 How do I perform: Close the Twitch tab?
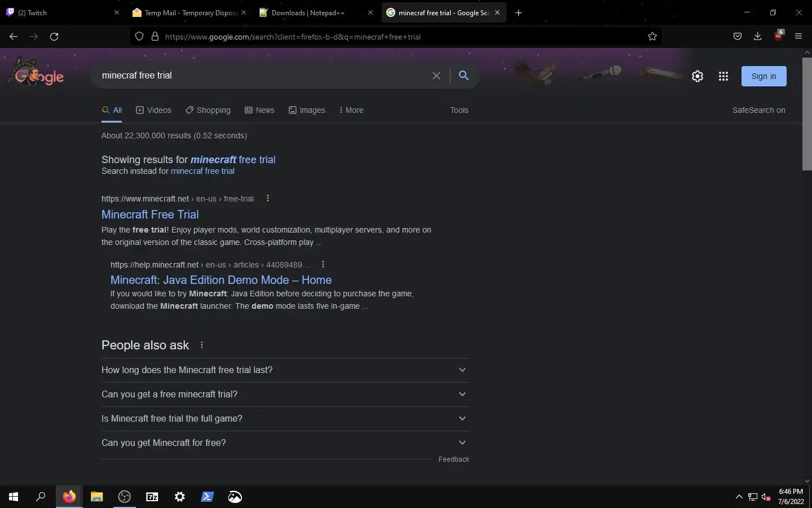tap(117, 12)
